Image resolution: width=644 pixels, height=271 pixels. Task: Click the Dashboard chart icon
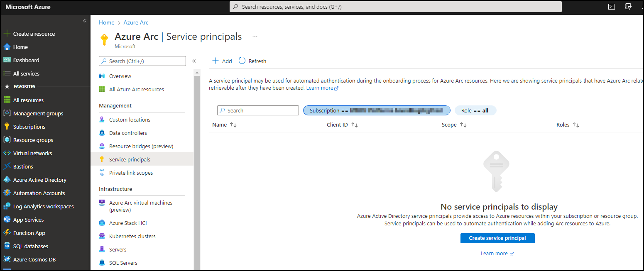tap(7, 60)
